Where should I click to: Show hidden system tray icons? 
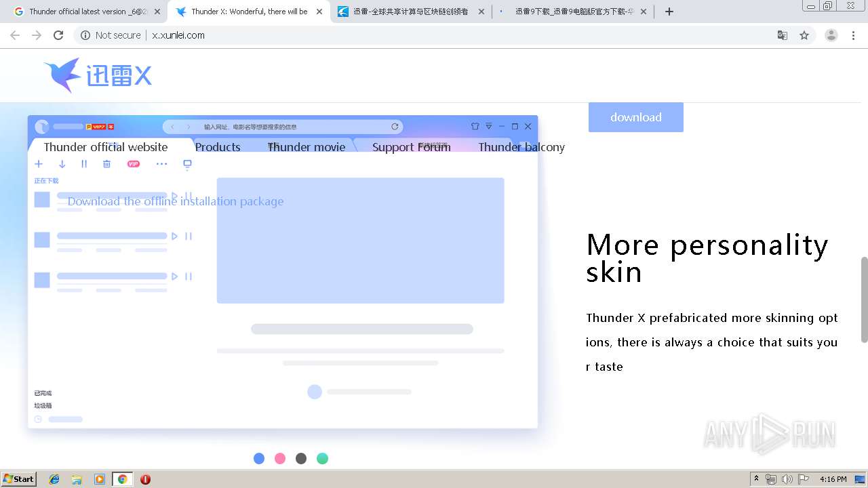point(756,479)
